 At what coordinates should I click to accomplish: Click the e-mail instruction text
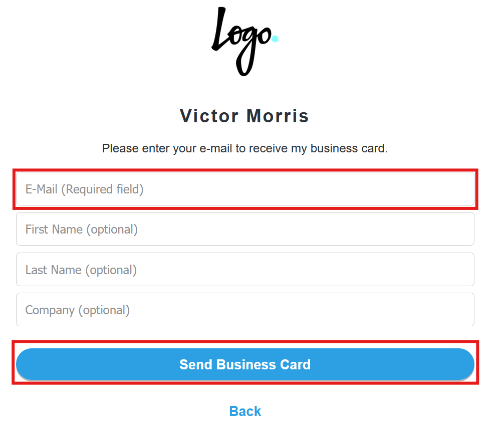coord(244,148)
